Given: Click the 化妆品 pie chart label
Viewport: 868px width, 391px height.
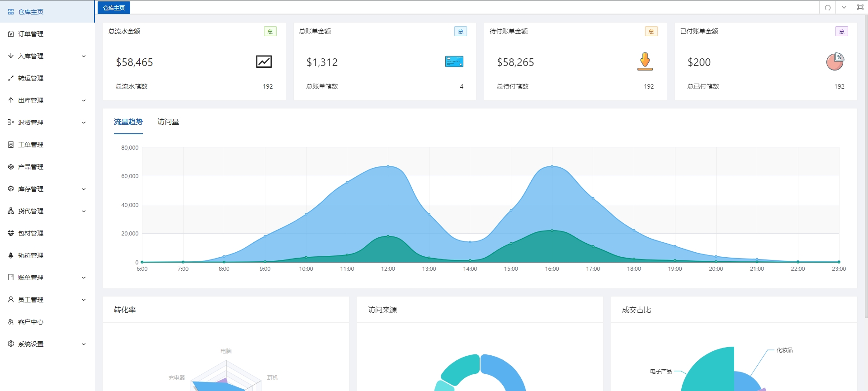Looking at the screenshot, I should pos(784,350).
